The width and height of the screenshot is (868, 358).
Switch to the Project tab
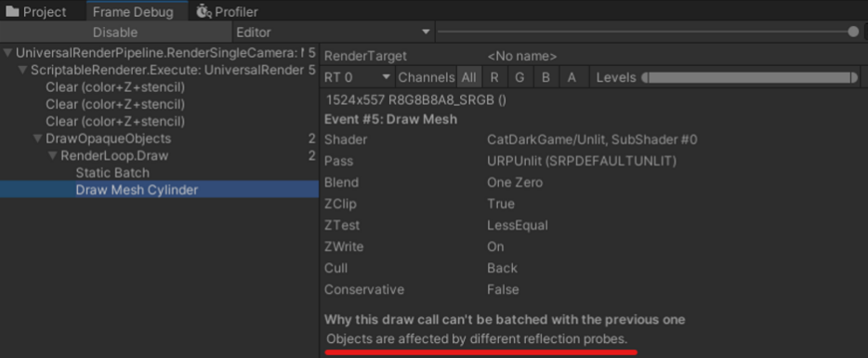[x=36, y=11]
